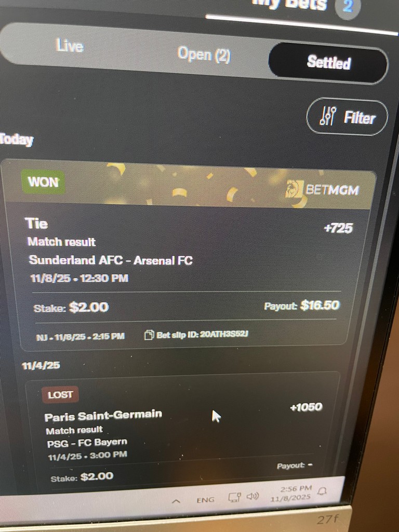This screenshot has height=532, width=399.
Task: Click the BetMGM lion logo
Action: (x=294, y=190)
